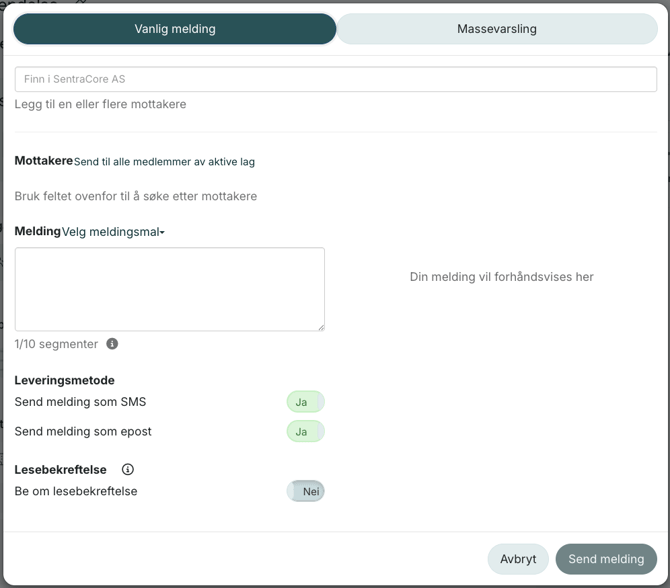Toggle Send melding som epost switch
The height and width of the screenshot is (588, 670).
coord(305,432)
